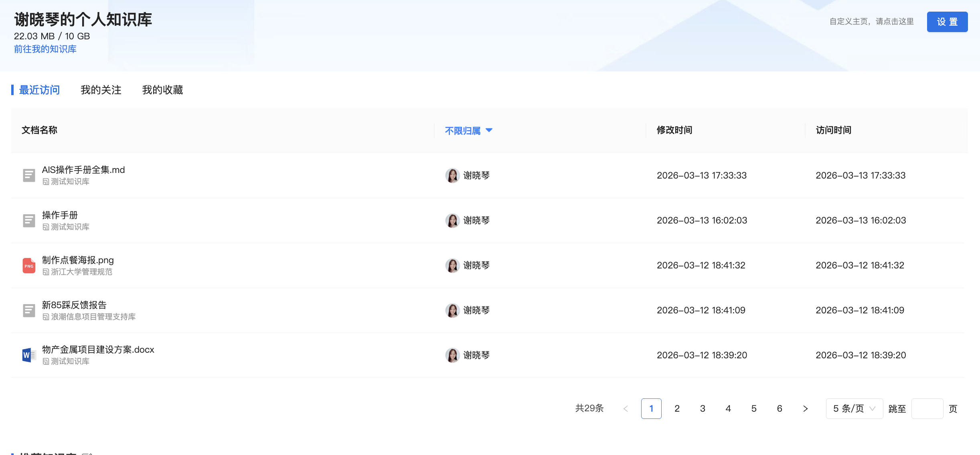Click the 操作手册 document file icon

[29, 220]
